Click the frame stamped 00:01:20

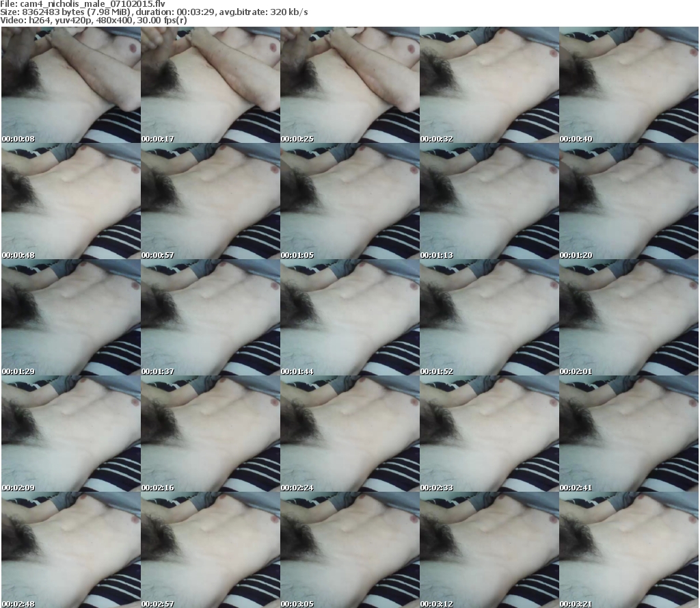tap(629, 201)
